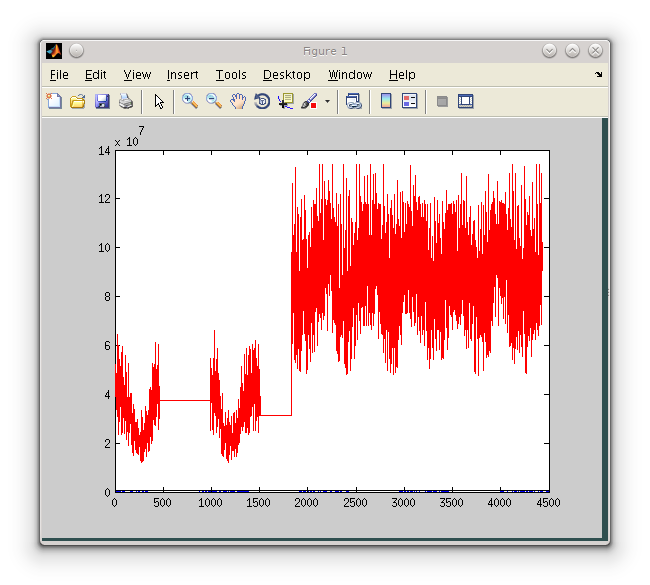
Task: Dock the figure using corner arrow
Action: (x=598, y=75)
